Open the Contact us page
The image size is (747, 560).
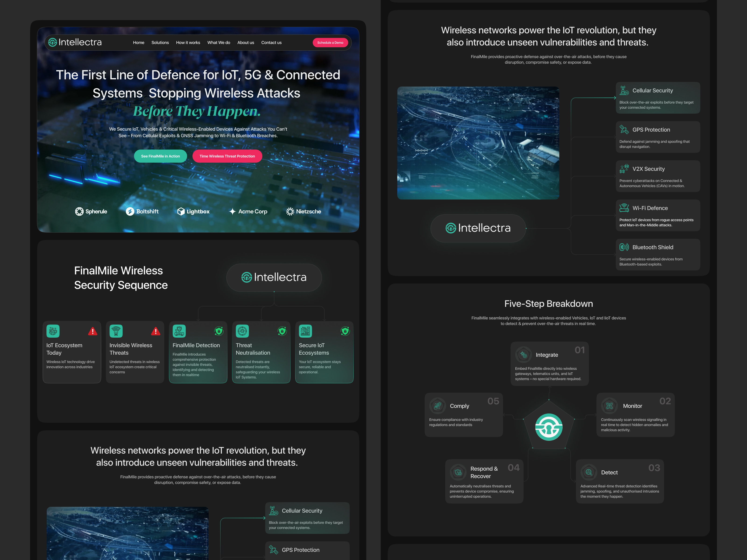click(271, 42)
